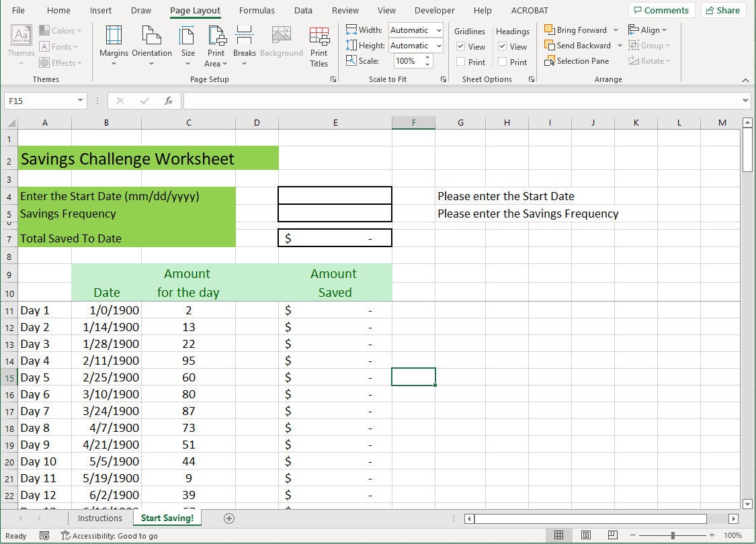756x544 pixels.
Task: Click the Print Titles icon
Action: [319, 44]
